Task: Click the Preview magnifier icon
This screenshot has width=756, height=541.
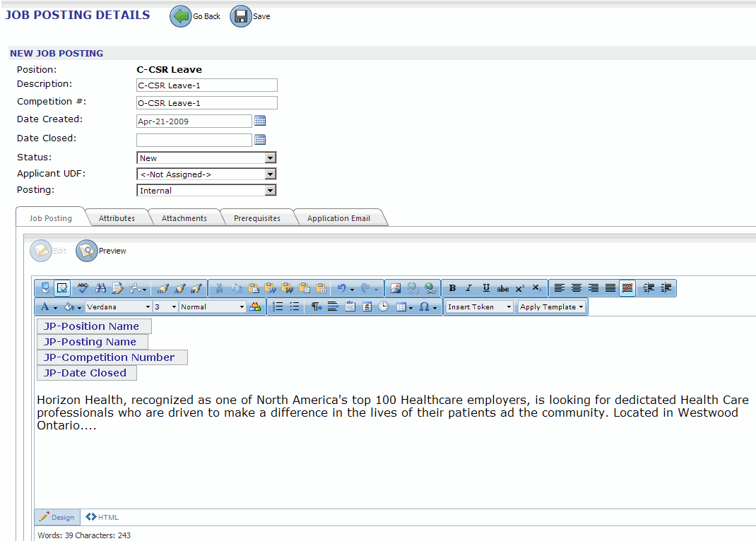Action: (86, 251)
